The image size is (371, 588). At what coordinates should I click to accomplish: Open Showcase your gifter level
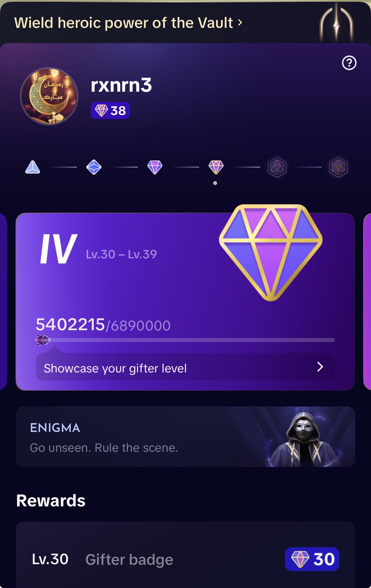(185, 367)
